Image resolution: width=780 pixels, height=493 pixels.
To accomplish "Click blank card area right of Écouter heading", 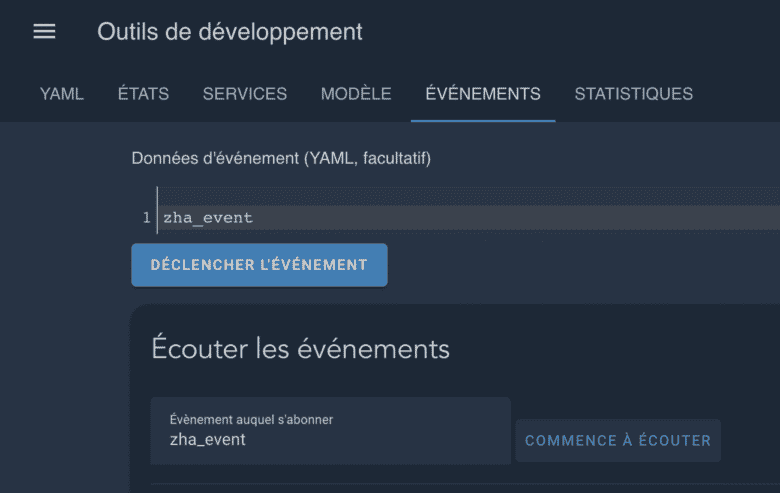I will 620,349.
